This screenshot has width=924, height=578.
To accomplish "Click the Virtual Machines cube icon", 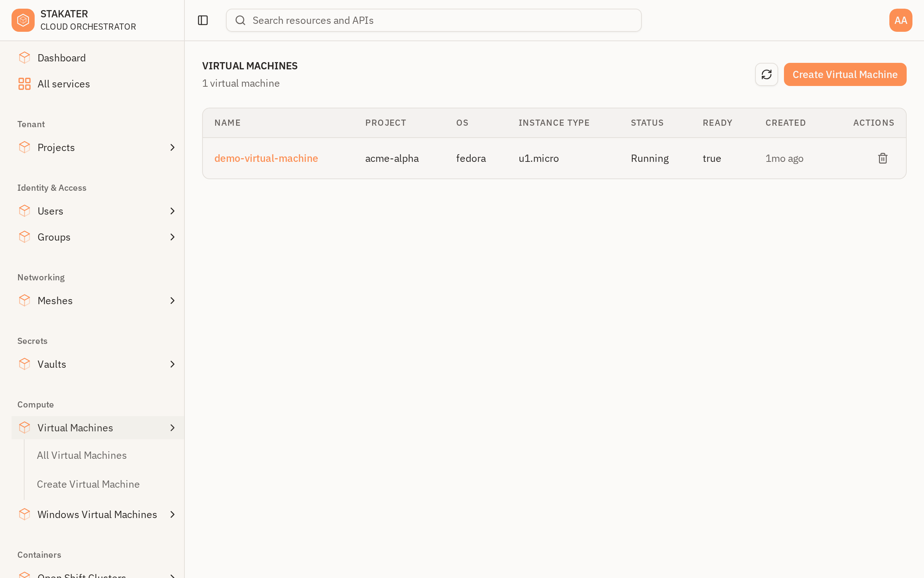I will (25, 427).
